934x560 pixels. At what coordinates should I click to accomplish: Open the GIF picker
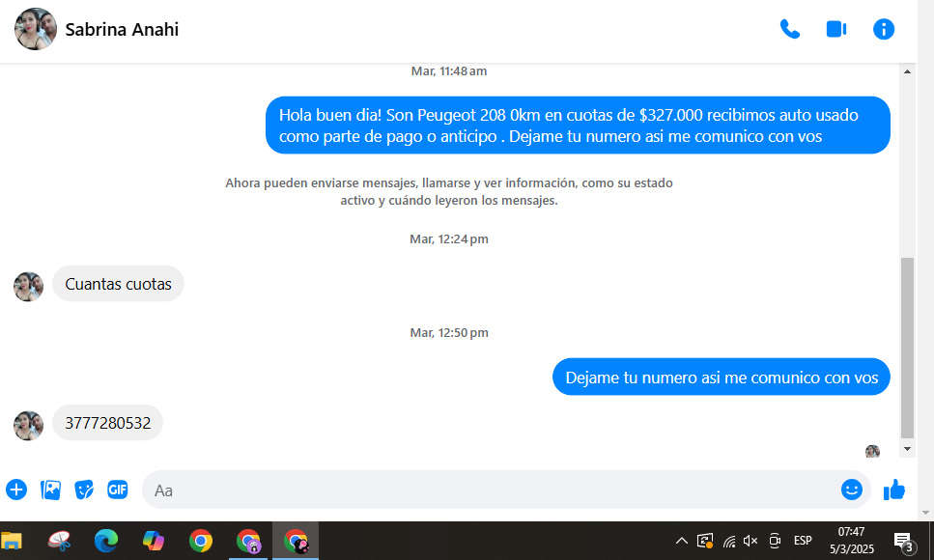click(x=118, y=490)
